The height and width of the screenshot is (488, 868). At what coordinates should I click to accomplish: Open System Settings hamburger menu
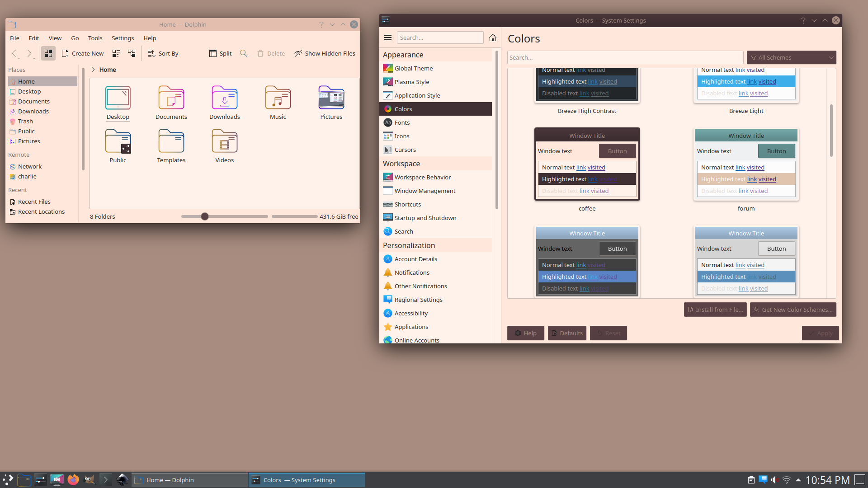pyautogui.click(x=388, y=38)
